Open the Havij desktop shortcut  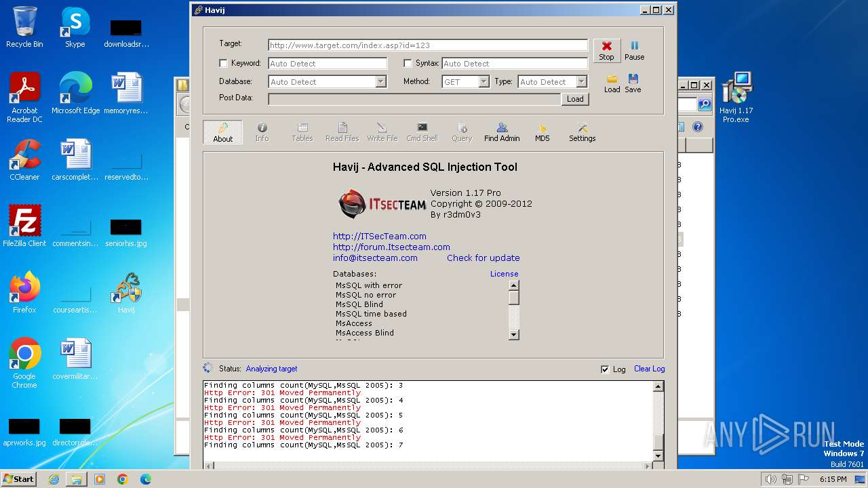tap(126, 293)
